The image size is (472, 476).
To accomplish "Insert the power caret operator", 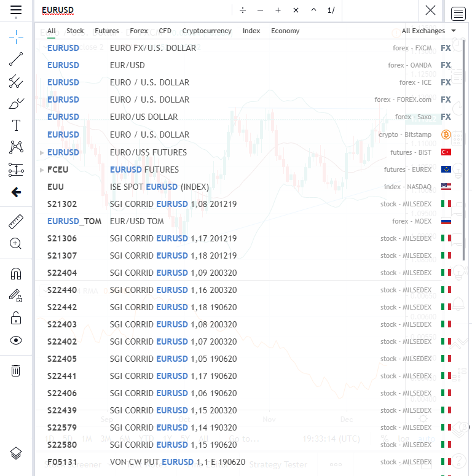I will [314, 10].
